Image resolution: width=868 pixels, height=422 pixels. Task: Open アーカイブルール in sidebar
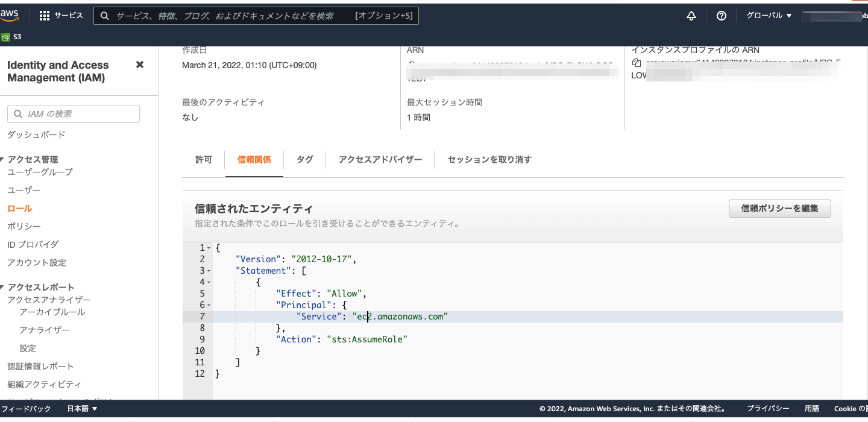pyautogui.click(x=52, y=312)
